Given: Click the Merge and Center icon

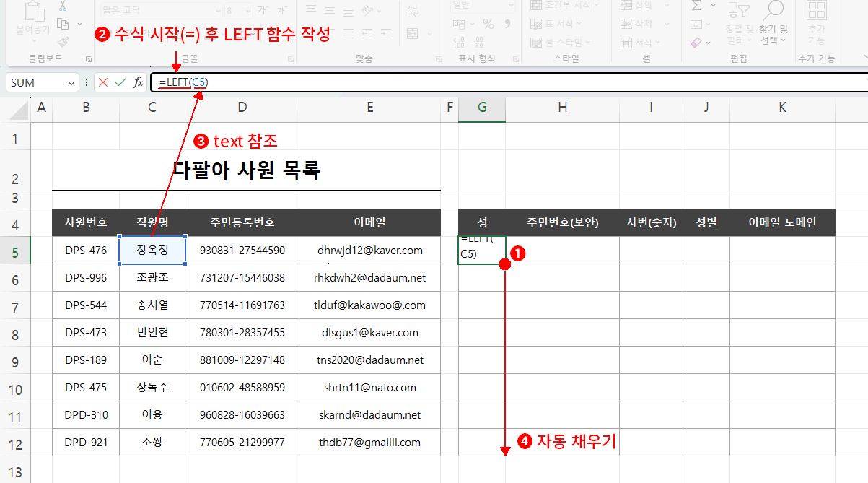Looking at the screenshot, I should (413, 33).
